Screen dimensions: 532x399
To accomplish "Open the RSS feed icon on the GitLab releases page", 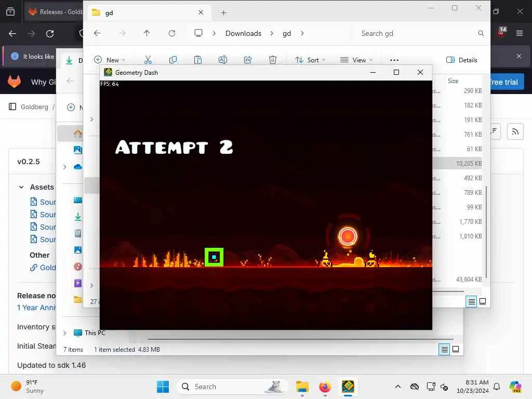I will pyautogui.click(x=515, y=131).
